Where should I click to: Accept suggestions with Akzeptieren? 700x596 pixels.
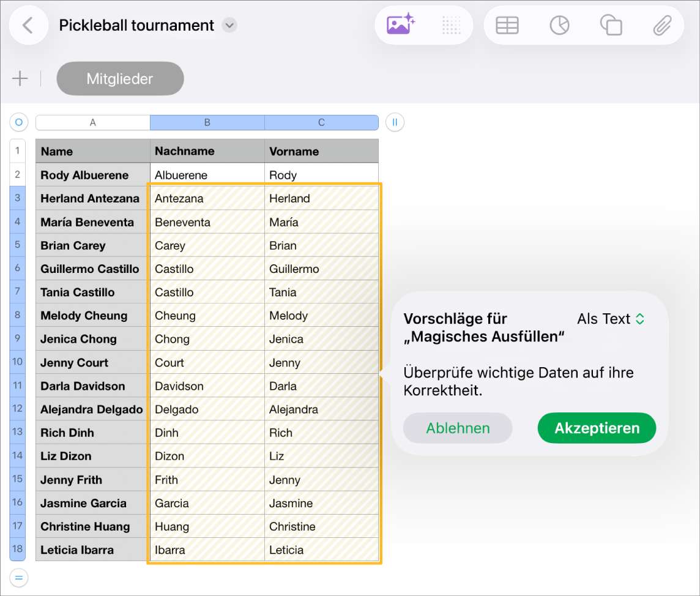(x=597, y=428)
